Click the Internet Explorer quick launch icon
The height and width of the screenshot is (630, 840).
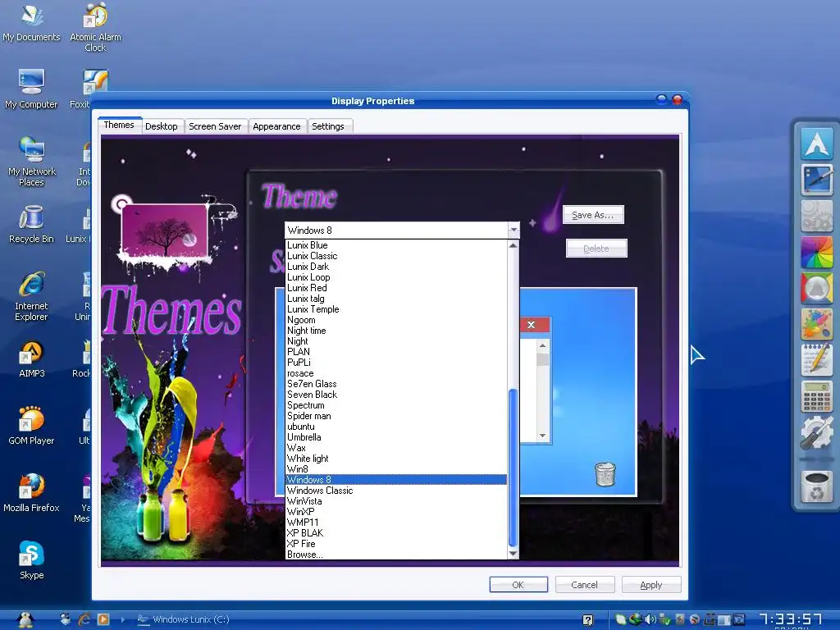pos(84,620)
